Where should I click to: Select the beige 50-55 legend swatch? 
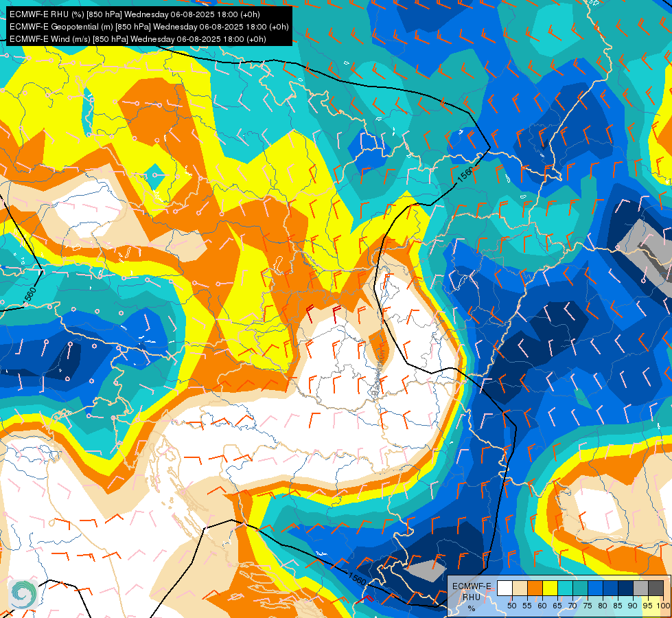[x=520, y=588]
